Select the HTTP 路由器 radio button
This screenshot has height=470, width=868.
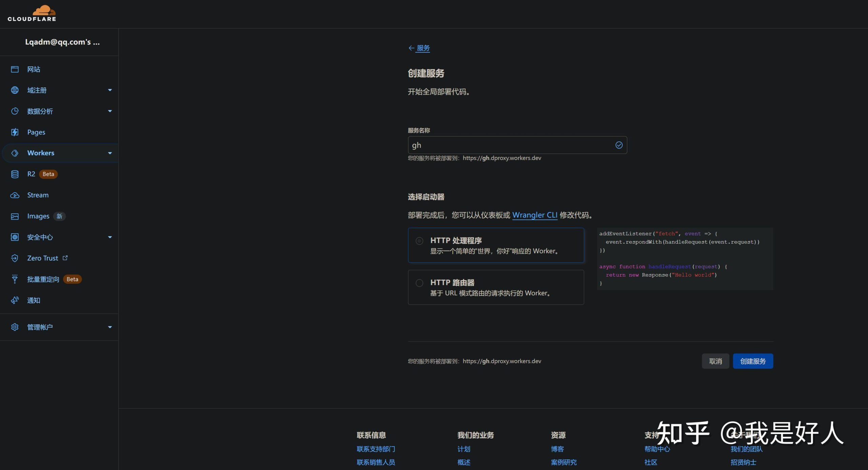tap(419, 283)
